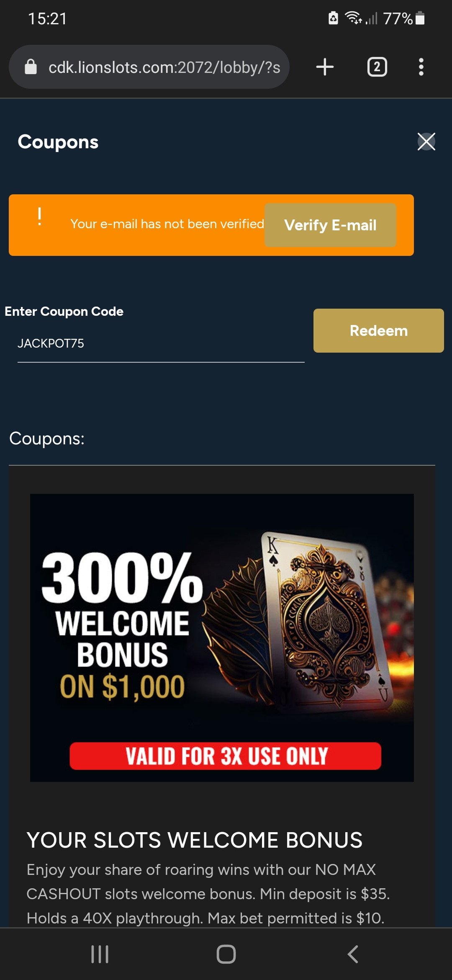Tap the Android home button
Viewport: 452px width, 980px height.
tap(226, 954)
